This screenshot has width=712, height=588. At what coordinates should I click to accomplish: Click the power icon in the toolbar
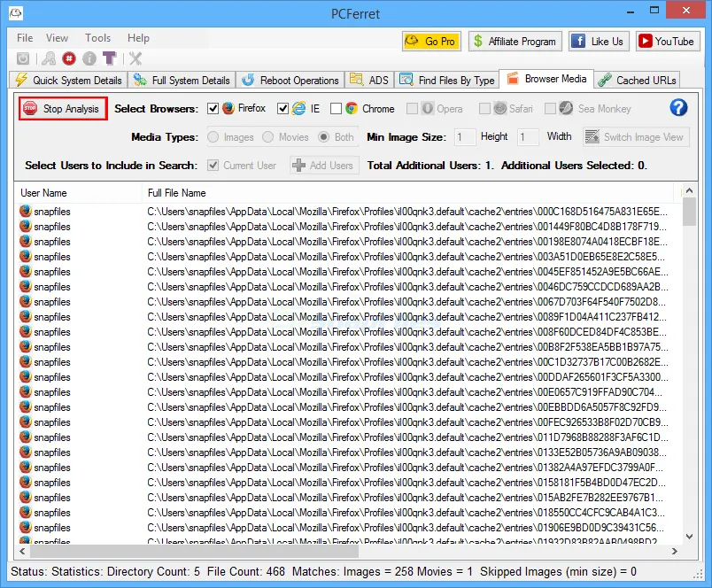[24, 58]
